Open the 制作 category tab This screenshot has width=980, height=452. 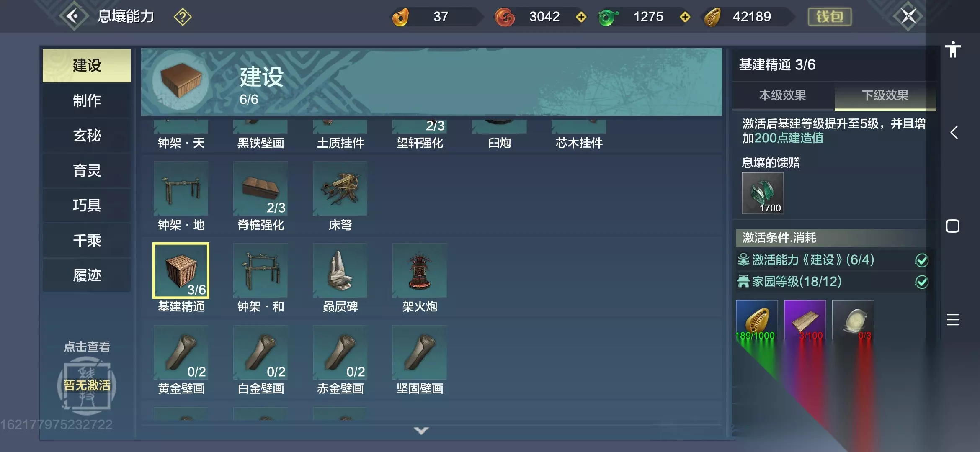tap(87, 100)
